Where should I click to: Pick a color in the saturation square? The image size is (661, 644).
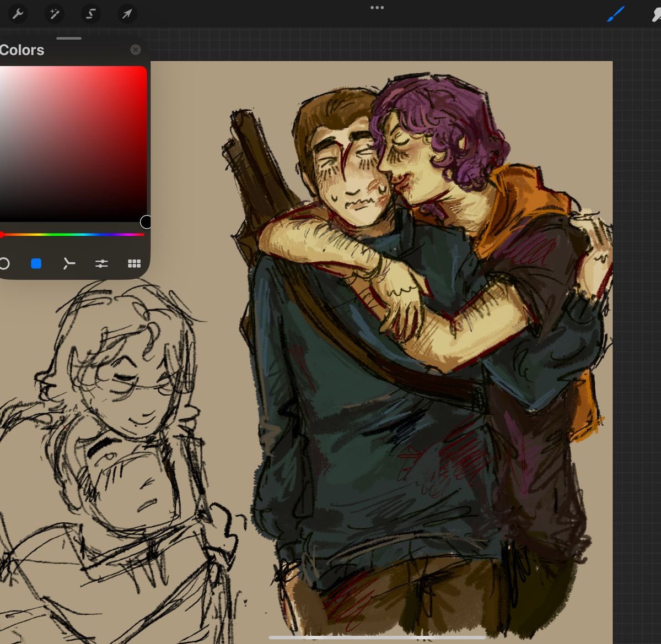pos(73,144)
